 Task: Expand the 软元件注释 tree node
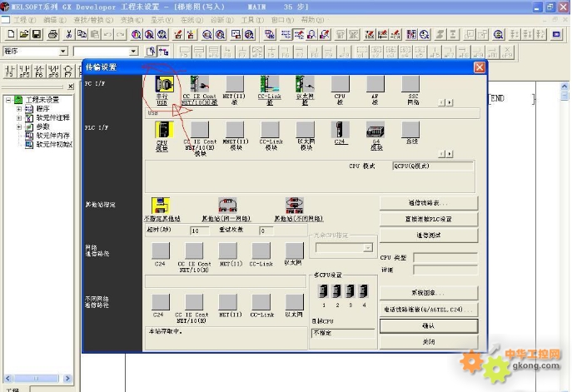coord(19,118)
